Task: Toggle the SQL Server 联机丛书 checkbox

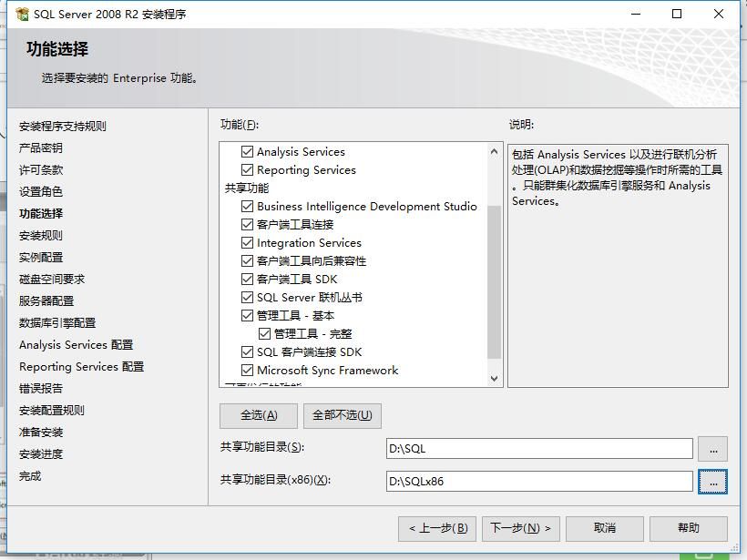Action: tap(247, 298)
